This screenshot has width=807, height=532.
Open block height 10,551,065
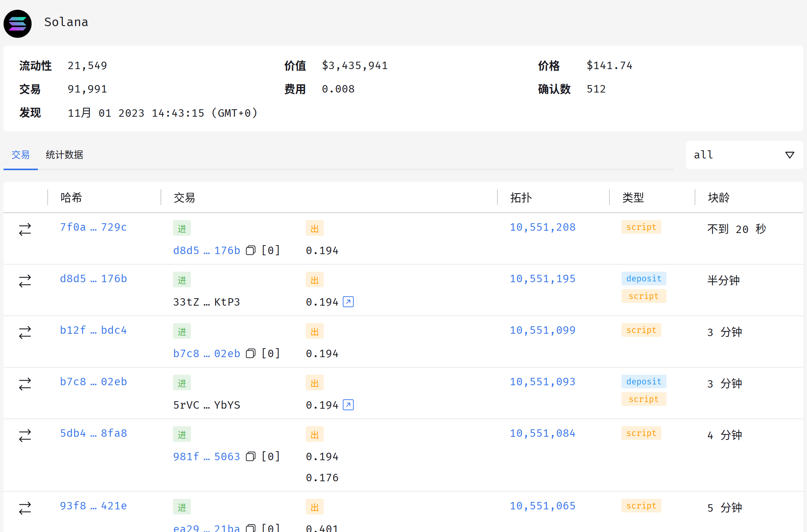[x=543, y=506]
